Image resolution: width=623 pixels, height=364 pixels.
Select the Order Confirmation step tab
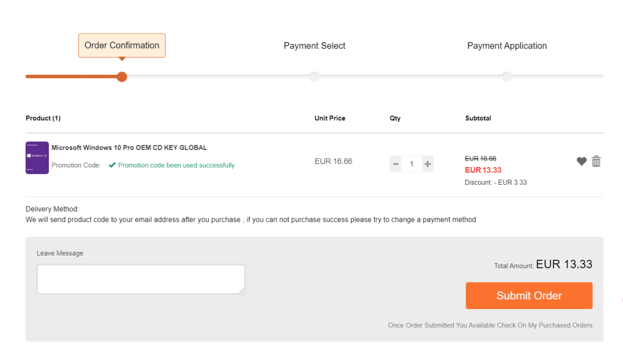click(122, 46)
